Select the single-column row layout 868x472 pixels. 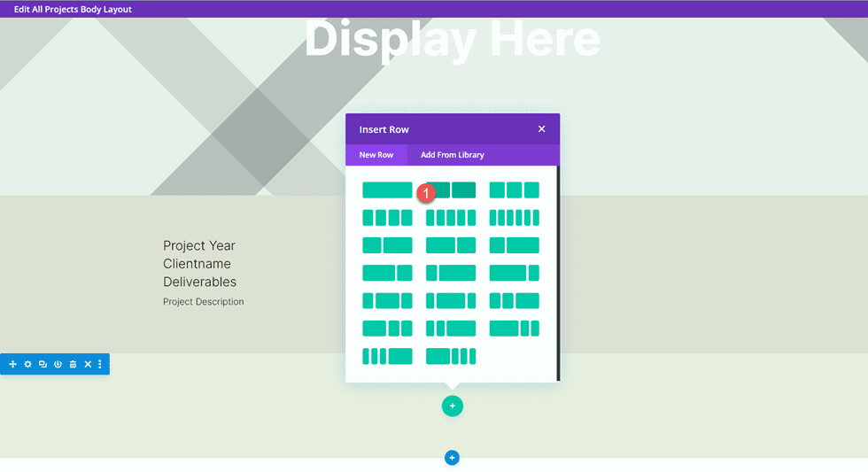click(387, 190)
